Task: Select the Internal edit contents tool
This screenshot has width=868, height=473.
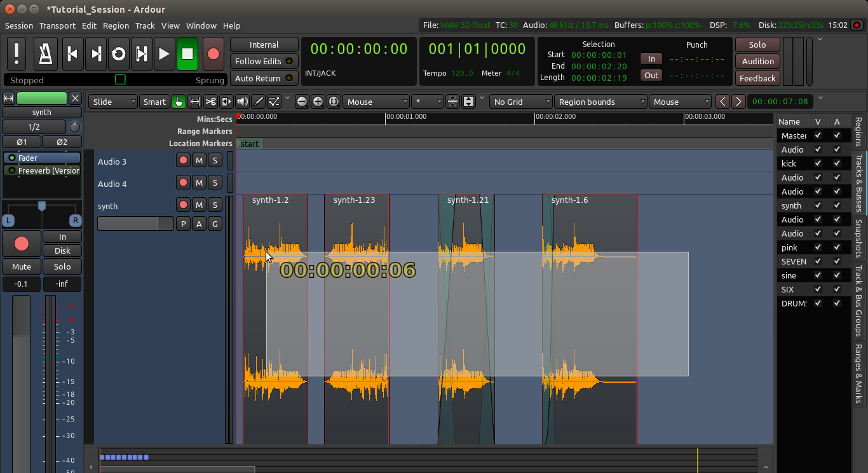Action: pyautogui.click(x=274, y=102)
